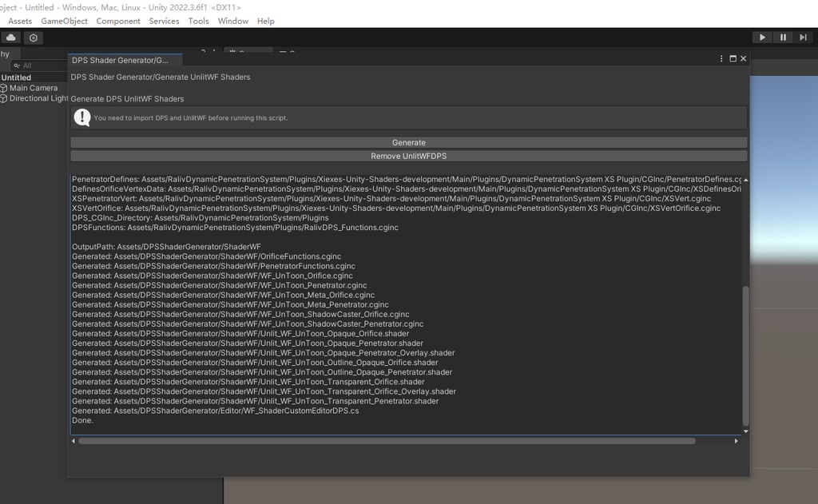Open the GameObject menu

(x=64, y=21)
